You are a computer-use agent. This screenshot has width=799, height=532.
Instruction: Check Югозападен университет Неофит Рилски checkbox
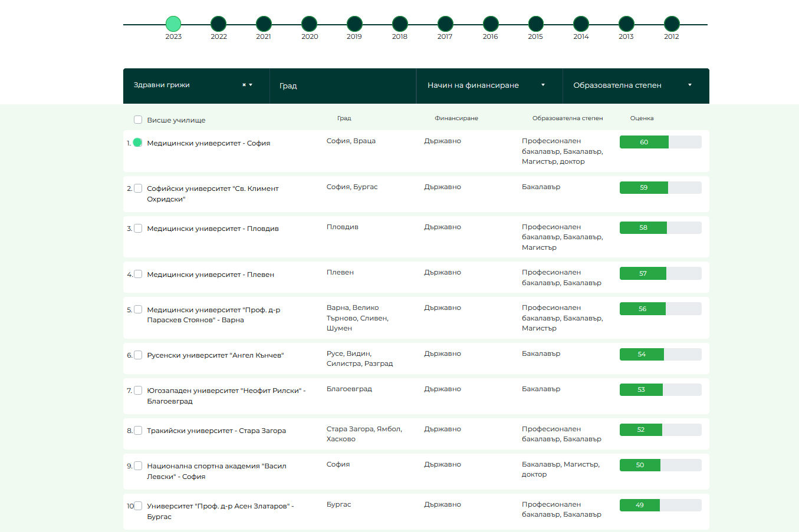pos(138,391)
